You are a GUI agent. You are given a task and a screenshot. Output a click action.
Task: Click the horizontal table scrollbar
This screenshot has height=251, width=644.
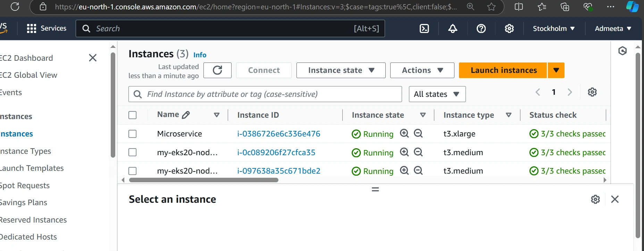pyautogui.click(x=204, y=180)
